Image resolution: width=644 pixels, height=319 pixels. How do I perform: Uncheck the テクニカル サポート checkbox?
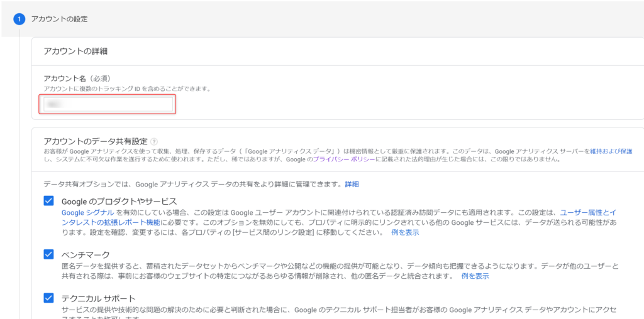(x=49, y=298)
